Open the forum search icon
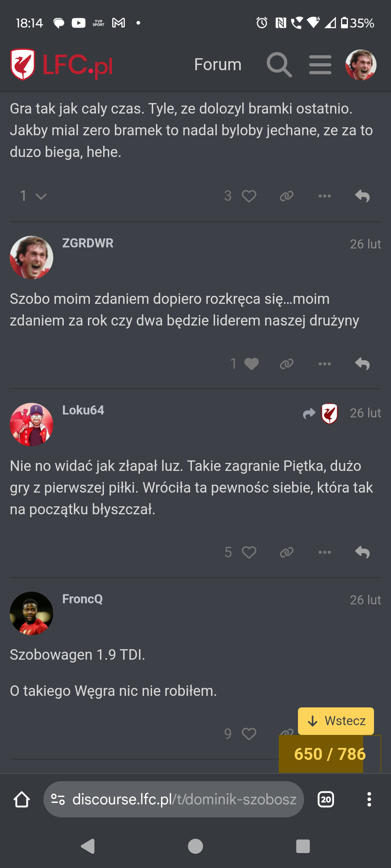Image resolution: width=391 pixels, height=868 pixels. (279, 65)
